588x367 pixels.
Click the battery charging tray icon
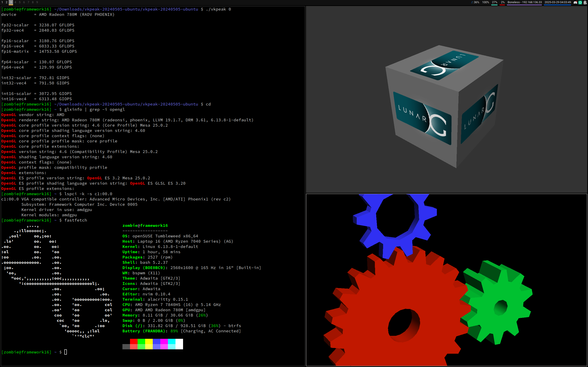pyautogui.click(x=585, y=3)
